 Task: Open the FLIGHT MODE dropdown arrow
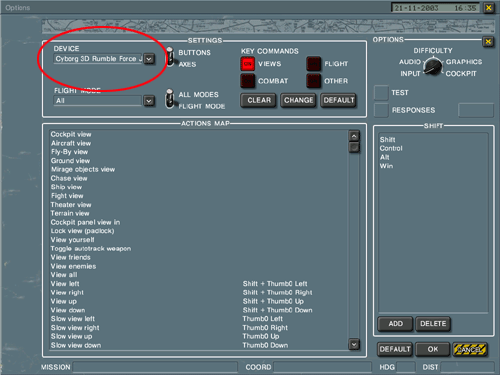(x=149, y=101)
